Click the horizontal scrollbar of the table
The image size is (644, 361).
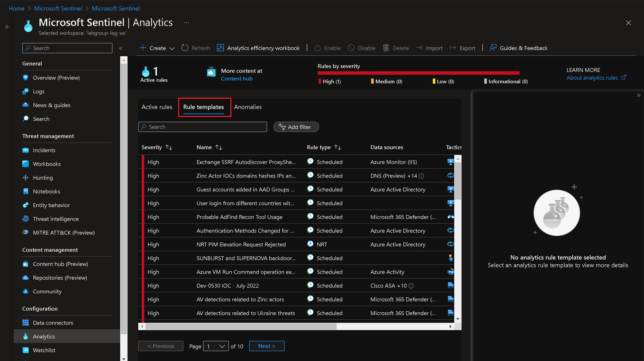click(x=241, y=326)
